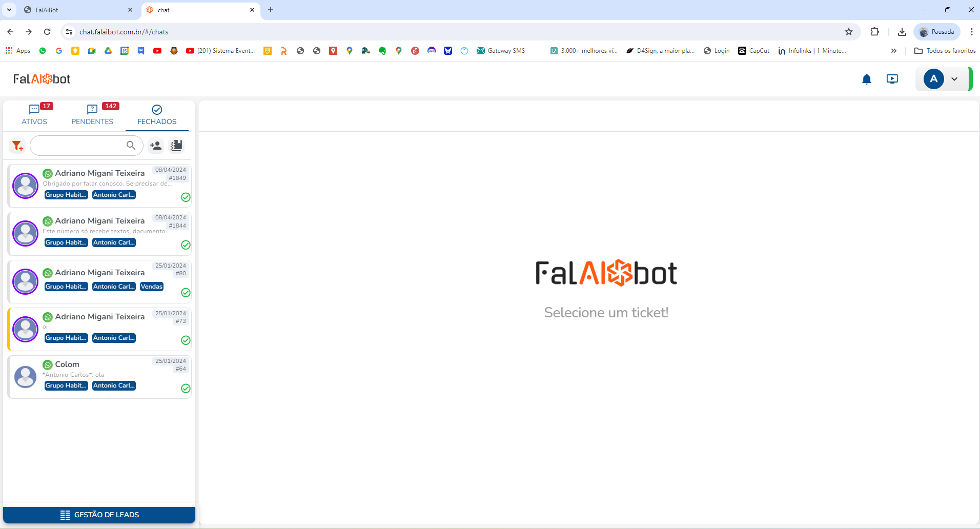Viewport: 980px width, 529px height.
Task: Open ticket #73 from Adriano Migani Teixeira
Action: click(99, 329)
